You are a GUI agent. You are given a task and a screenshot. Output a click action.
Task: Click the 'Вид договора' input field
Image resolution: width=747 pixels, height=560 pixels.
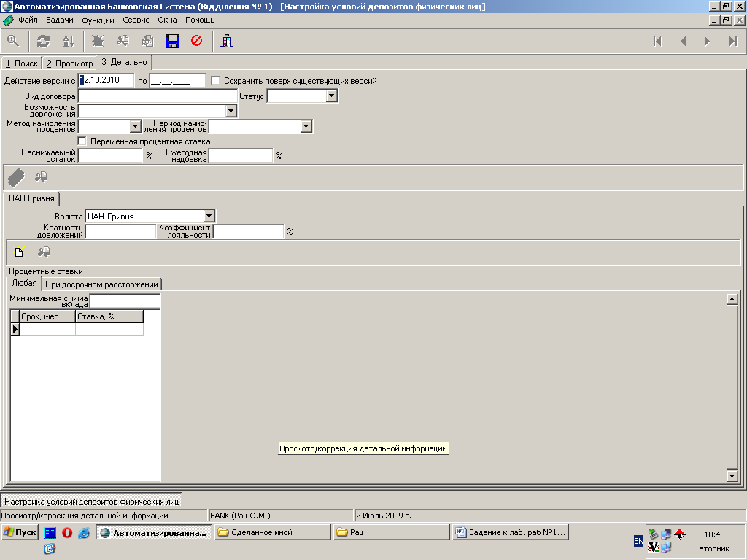pos(158,96)
